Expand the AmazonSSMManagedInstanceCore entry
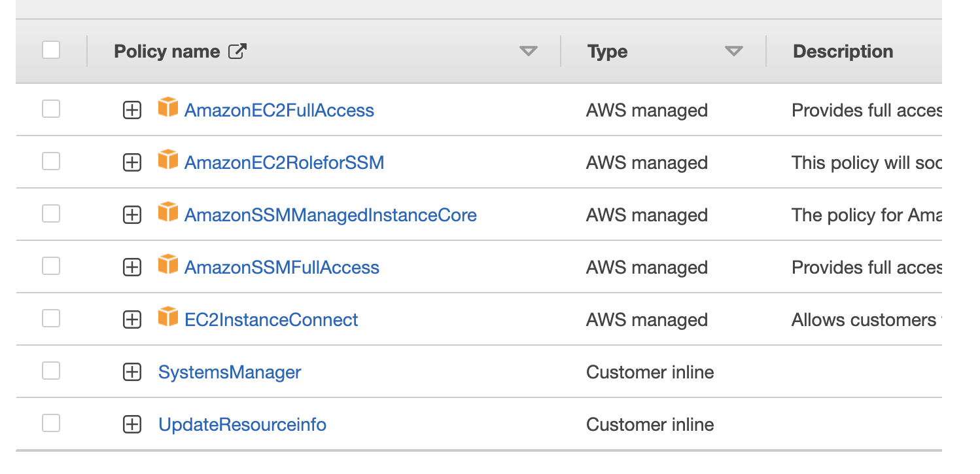Viewport: 980px width, 474px height. point(131,214)
